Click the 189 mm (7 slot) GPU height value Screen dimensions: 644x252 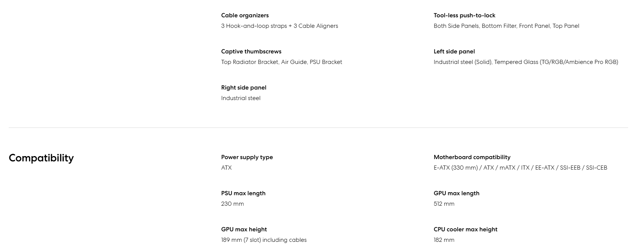coord(264,240)
